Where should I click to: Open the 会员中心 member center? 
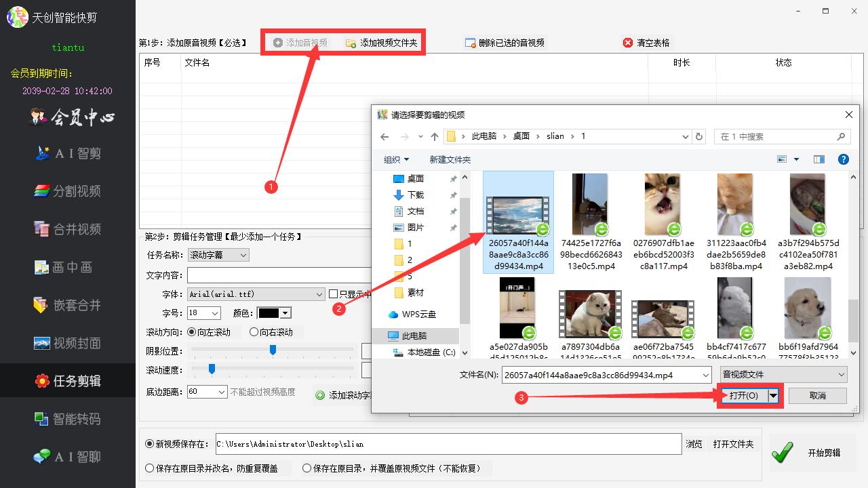pyautogui.click(x=73, y=118)
